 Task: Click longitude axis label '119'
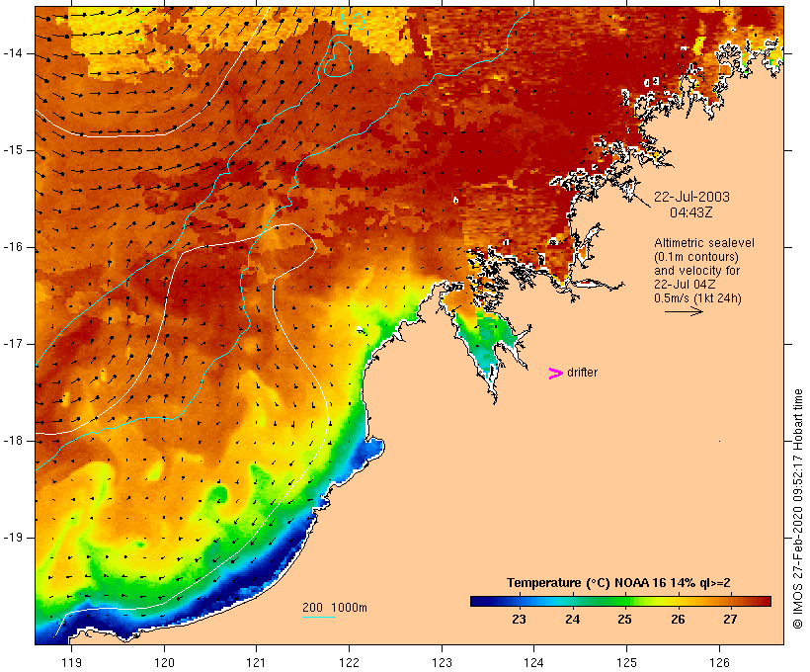pyautogui.click(x=72, y=662)
